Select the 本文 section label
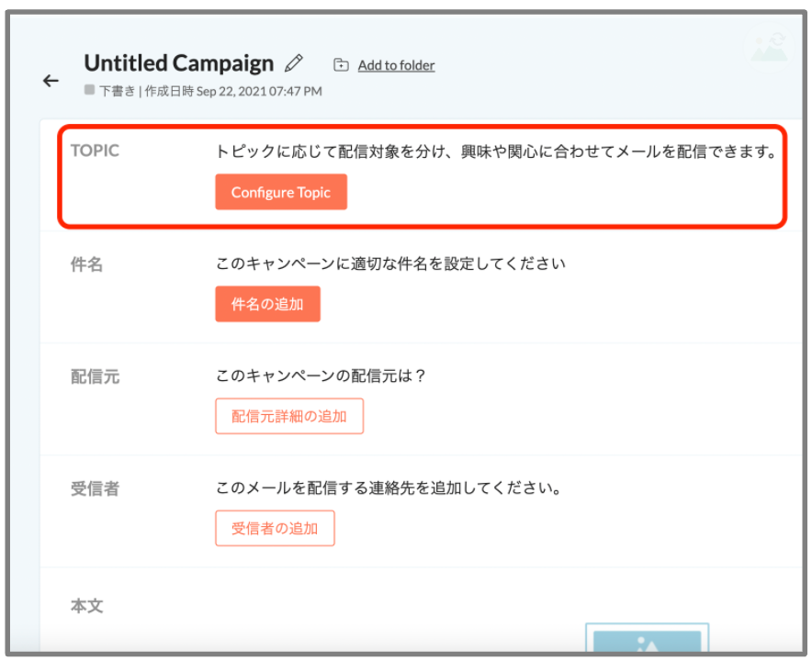This screenshot has height=661, width=812. pos(87,606)
